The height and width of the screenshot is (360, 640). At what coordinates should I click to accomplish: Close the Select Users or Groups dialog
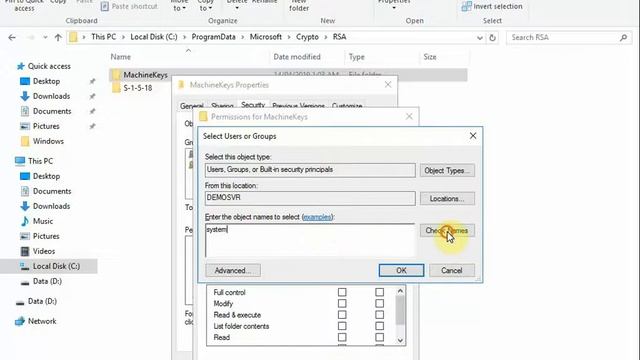click(473, 136)
